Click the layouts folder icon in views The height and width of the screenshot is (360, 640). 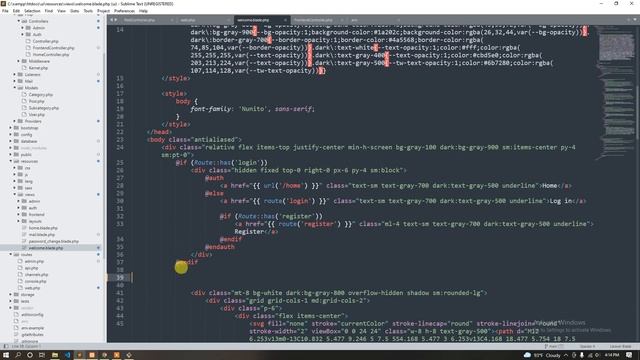pos(24,221)
